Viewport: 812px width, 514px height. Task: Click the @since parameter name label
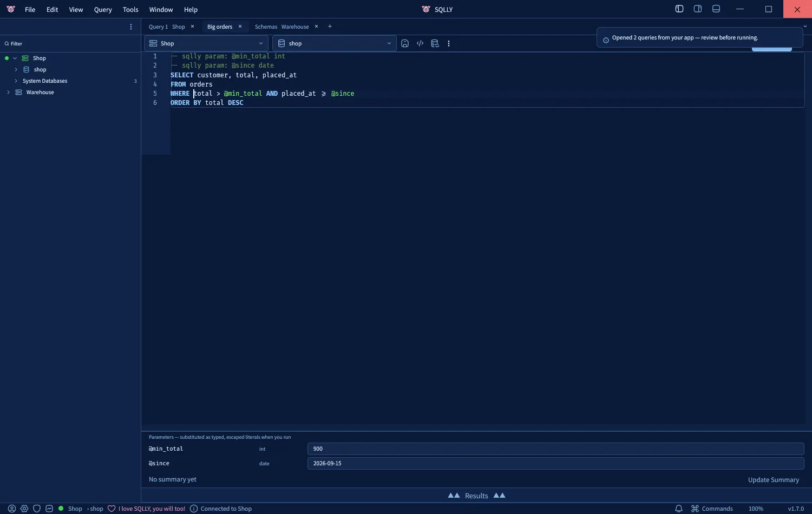pyautogui.click(x=159, y=463)
